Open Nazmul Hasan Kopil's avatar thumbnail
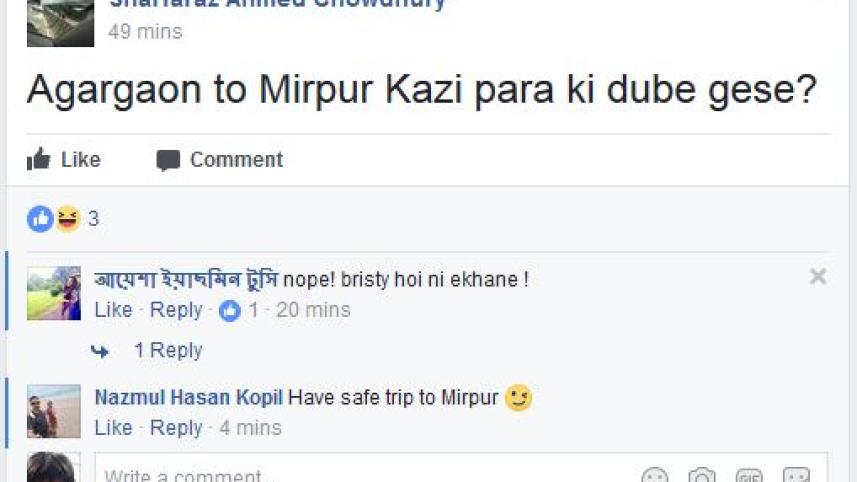The image size is (857, 482). pos(53,411)
